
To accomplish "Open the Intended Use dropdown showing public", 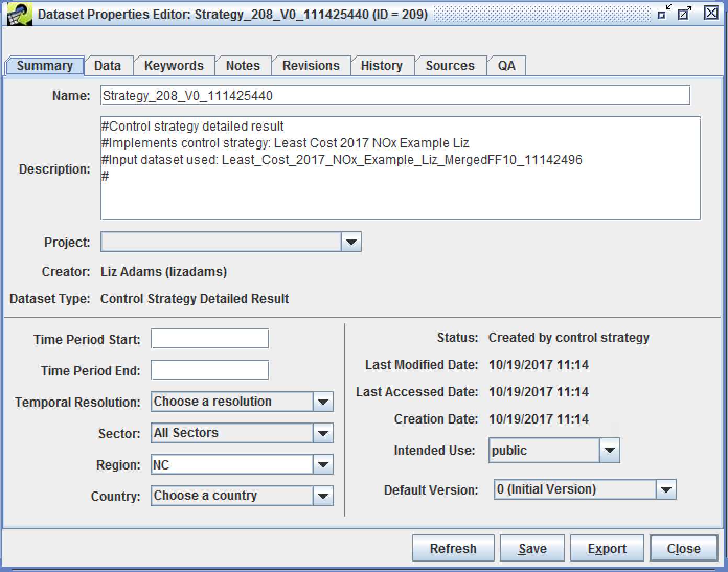I will (554, 450).
